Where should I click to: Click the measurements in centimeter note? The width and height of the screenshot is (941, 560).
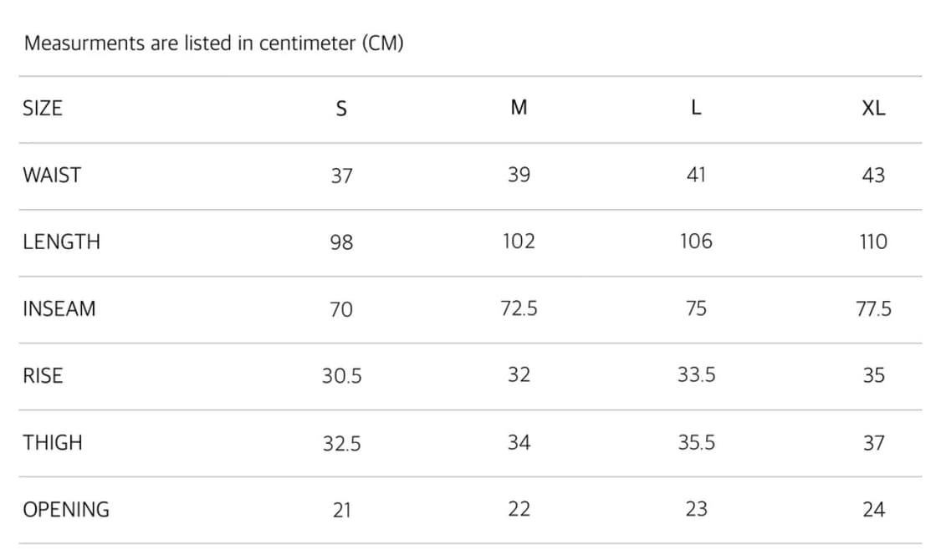214,43
